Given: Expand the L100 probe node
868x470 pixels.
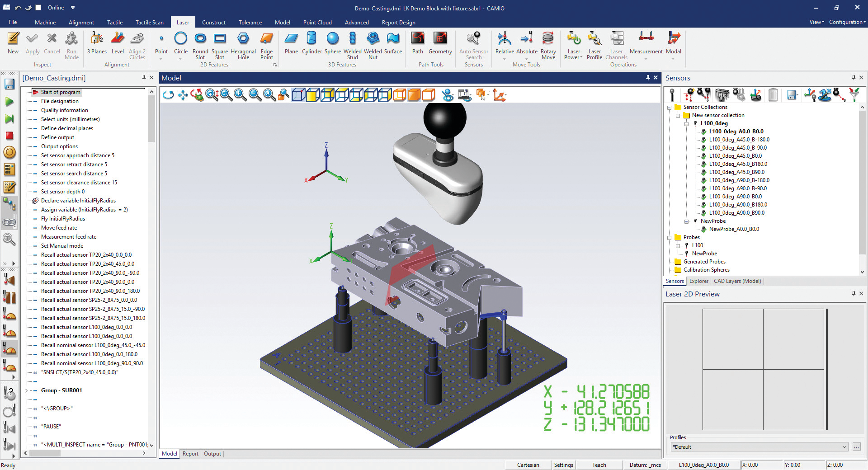Looking at the screenshot, I should click(x=678, y=245).
